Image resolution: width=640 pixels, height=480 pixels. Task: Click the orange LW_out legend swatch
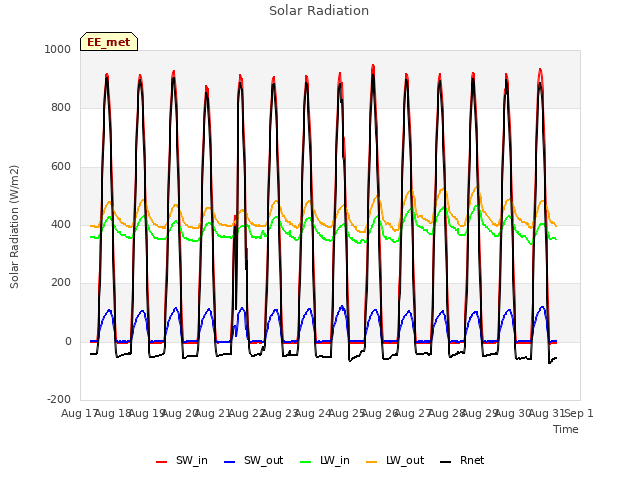(372, 462)
